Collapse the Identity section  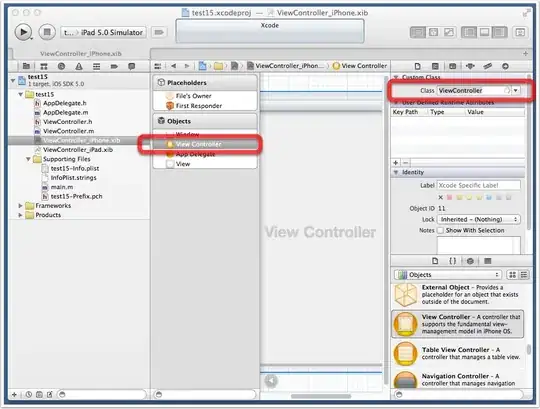(396, 172)
